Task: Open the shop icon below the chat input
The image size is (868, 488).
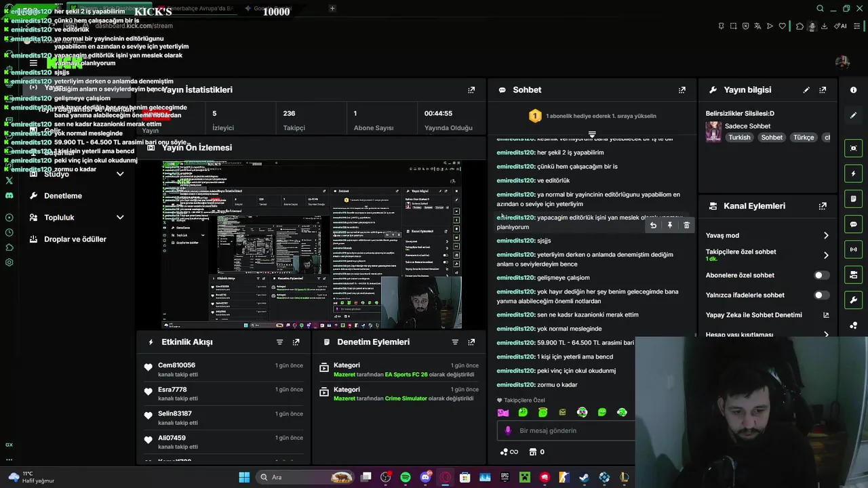Action: point(532,452)
